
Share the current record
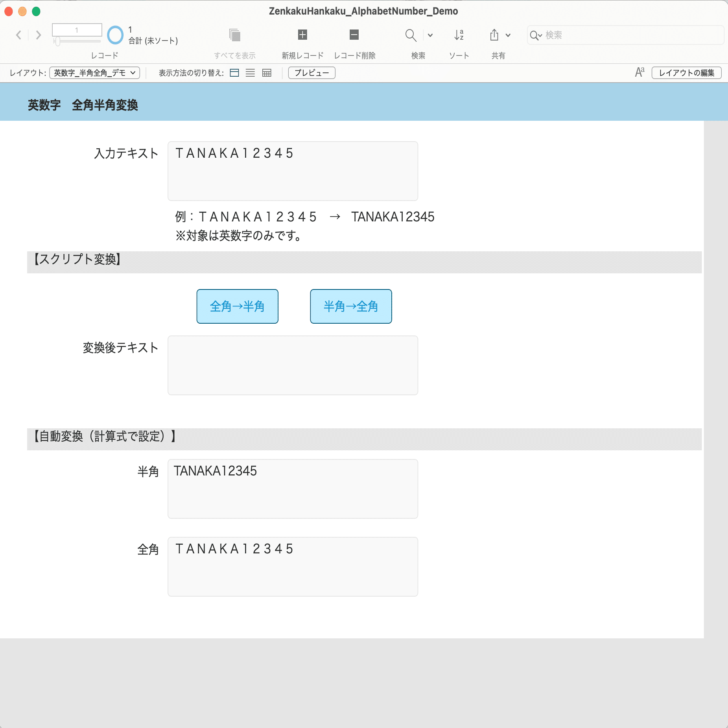click(495, 35)
